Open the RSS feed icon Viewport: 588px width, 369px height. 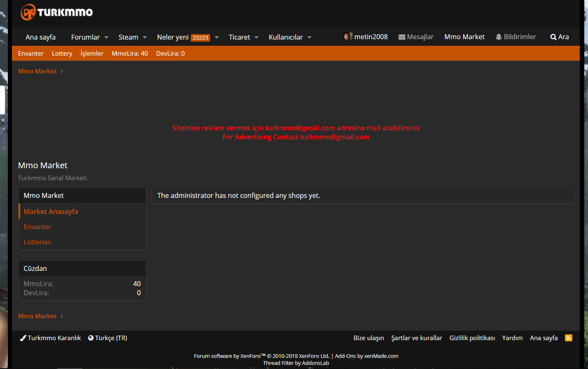click(568, 338)
